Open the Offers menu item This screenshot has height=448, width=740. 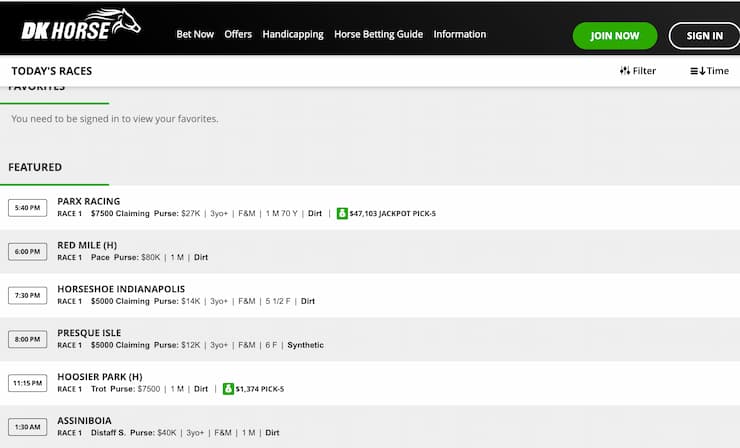[238, 34]
